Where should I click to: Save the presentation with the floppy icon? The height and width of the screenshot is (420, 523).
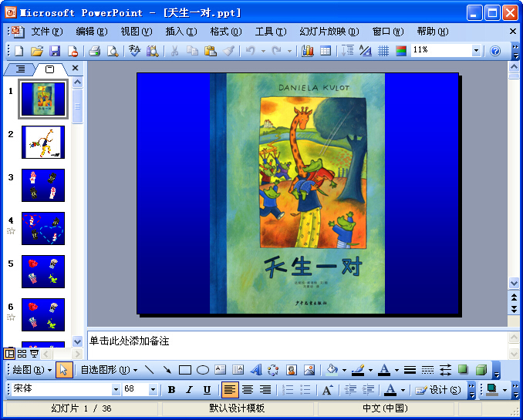(x=55, y=51)
